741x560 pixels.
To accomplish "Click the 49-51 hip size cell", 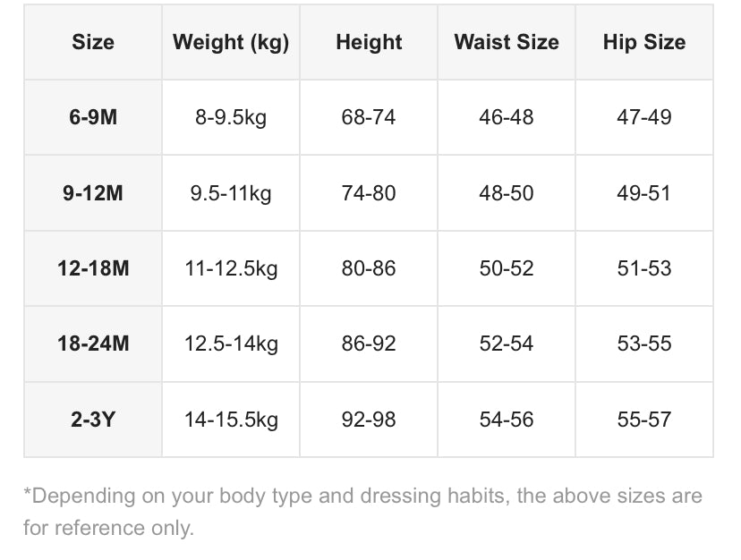I will click(x=644, y=193).
